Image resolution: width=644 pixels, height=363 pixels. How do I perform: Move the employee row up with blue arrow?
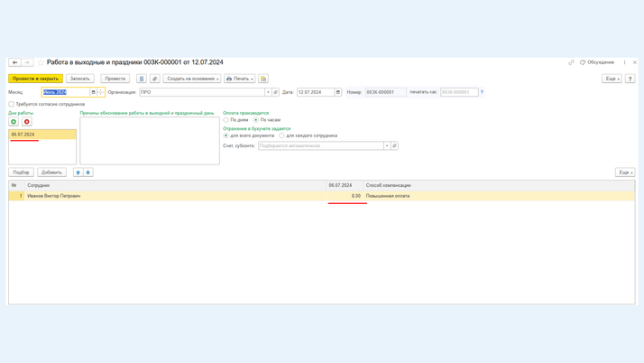pyautogui.click(x=78, y=172)
